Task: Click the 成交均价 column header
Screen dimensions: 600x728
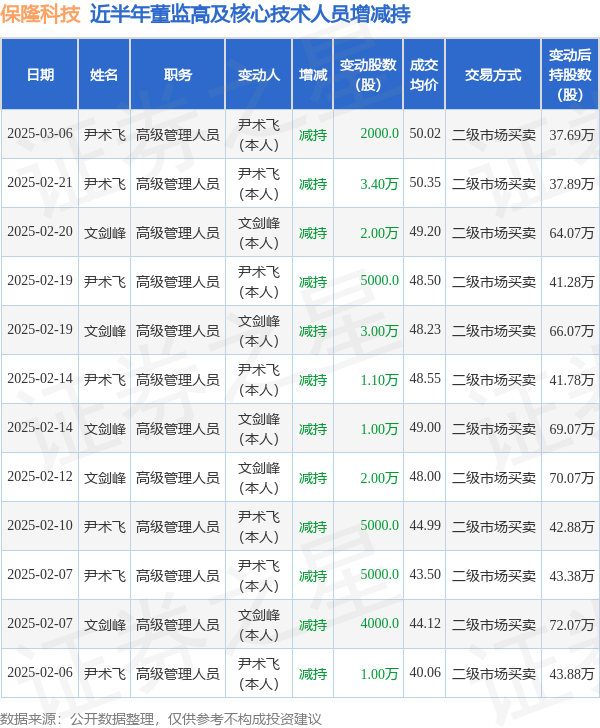Action: coord(424,75)
